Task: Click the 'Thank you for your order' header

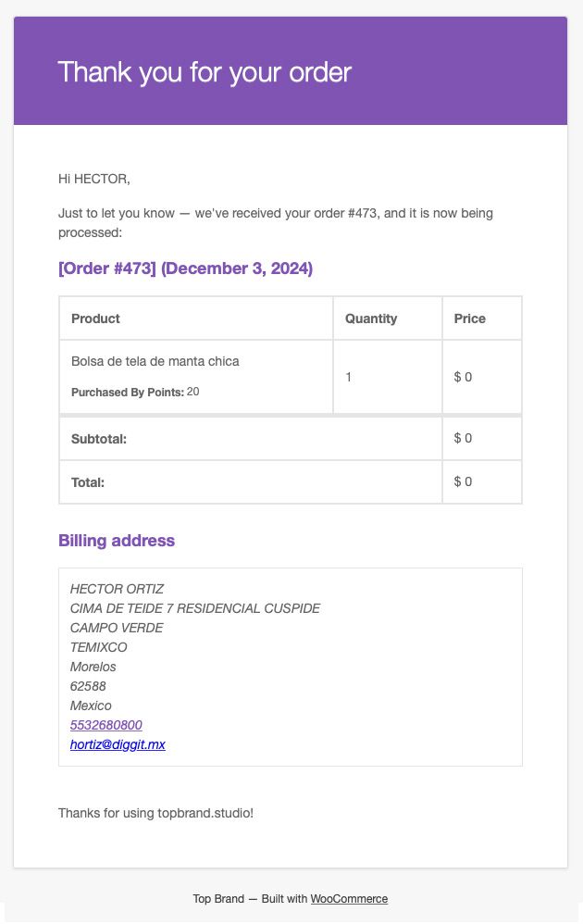Action: coord(205,72)
